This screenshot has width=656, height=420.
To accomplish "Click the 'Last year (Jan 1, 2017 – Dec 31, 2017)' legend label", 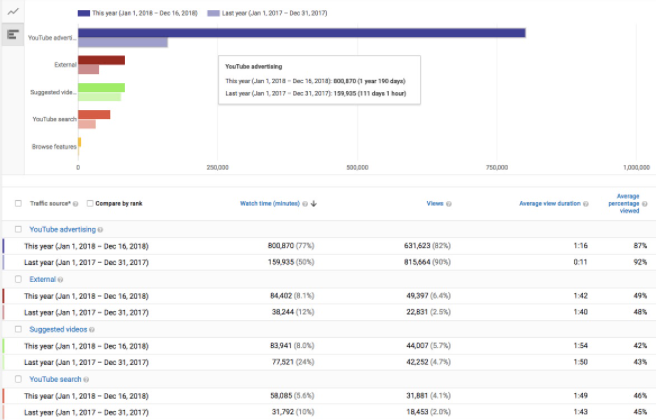I will click(x=274, y=13).
